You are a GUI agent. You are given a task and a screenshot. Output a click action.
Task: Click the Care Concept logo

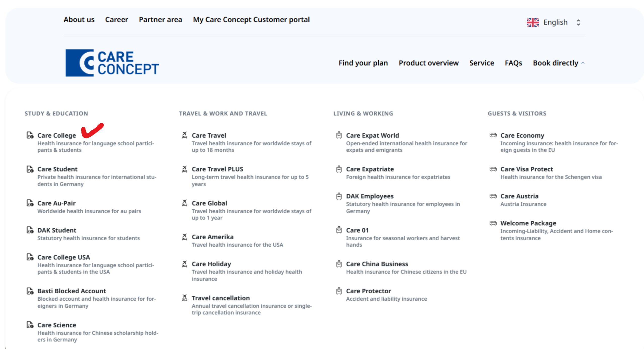tap(112, 63)
